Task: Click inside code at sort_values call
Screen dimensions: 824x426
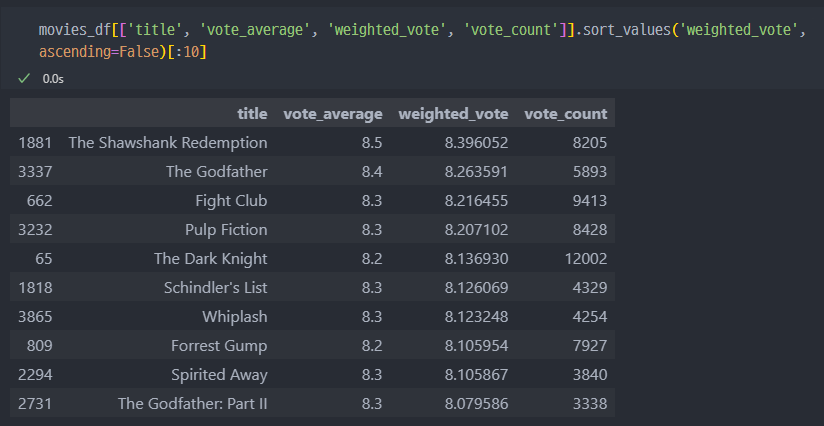Action: tap(626, 30)
